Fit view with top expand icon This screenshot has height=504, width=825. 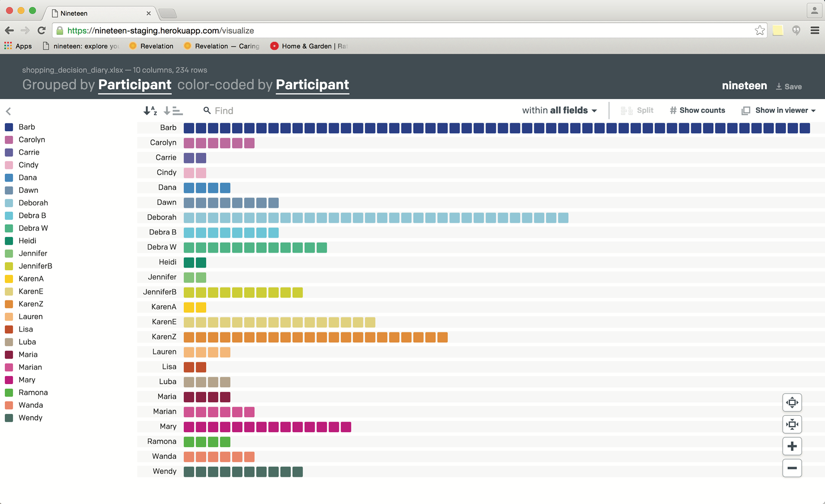(x=792, y=403)
